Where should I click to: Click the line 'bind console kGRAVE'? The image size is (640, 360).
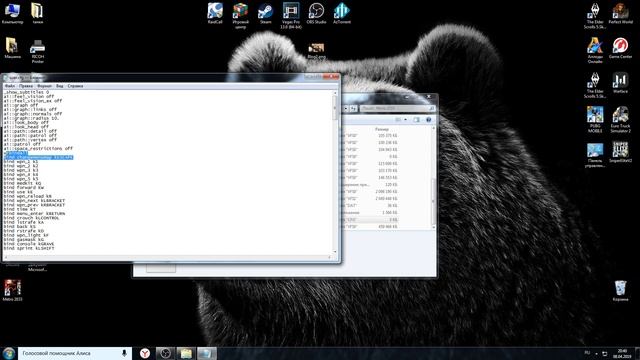[29, 244]
